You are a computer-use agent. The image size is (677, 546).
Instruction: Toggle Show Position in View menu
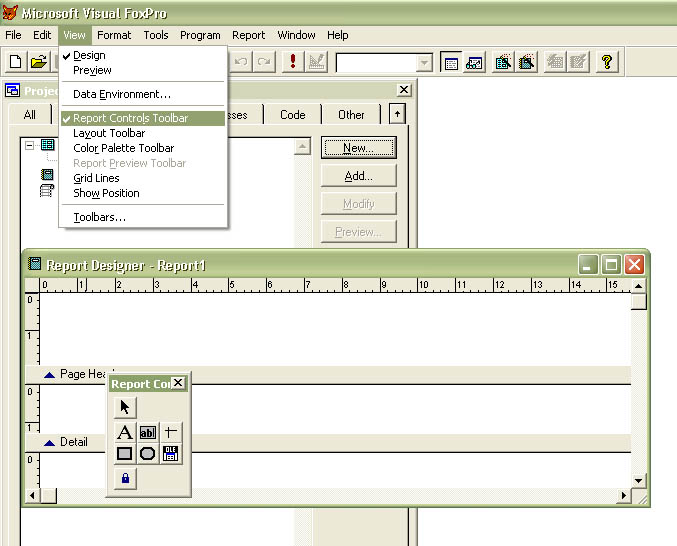click(x=142, y=193)
